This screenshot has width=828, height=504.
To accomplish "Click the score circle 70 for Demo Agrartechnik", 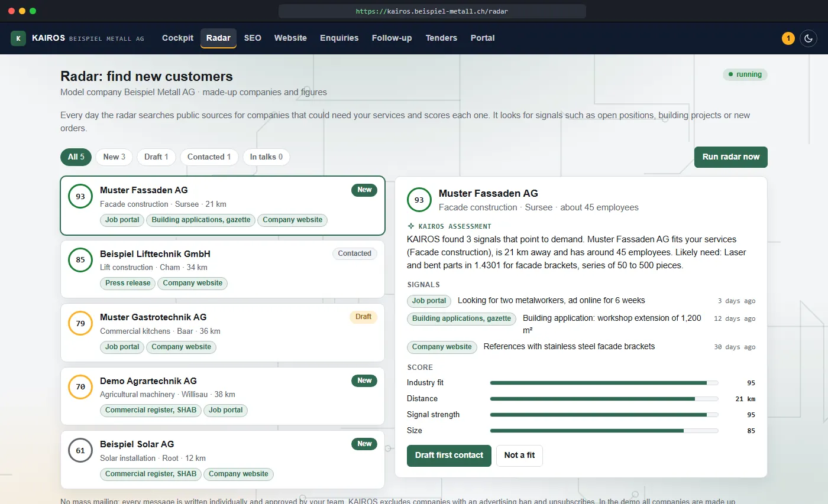I will point(80,387).
